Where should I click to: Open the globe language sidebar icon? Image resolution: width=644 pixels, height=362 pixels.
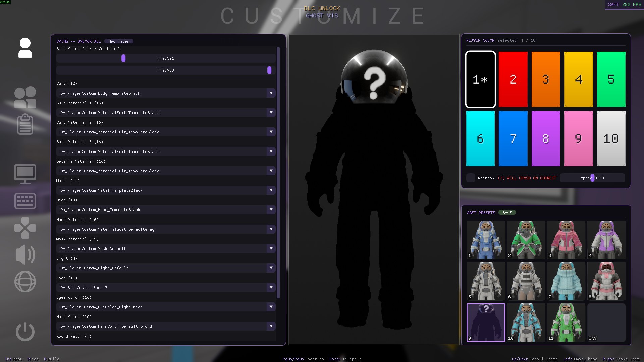tap(25, 282)
